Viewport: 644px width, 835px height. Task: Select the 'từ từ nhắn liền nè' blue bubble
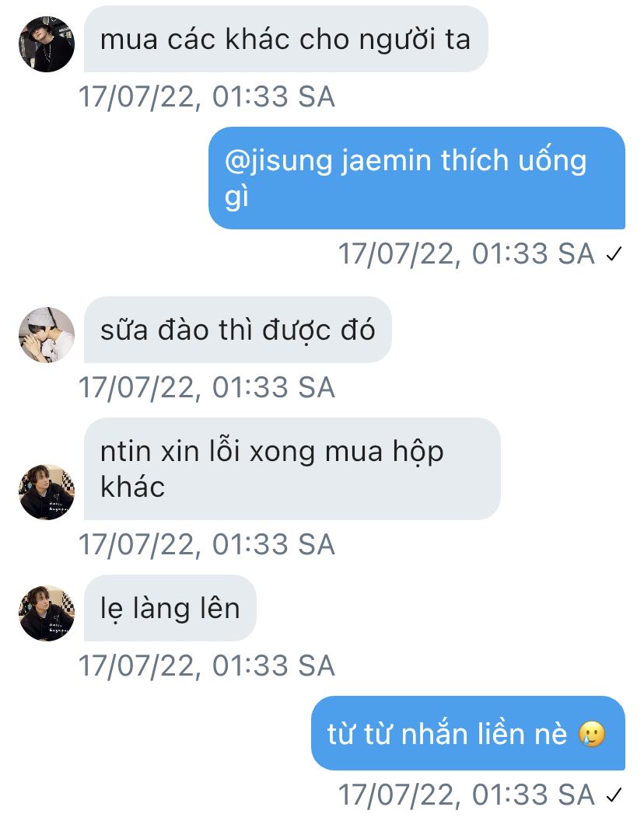point(467,733)
